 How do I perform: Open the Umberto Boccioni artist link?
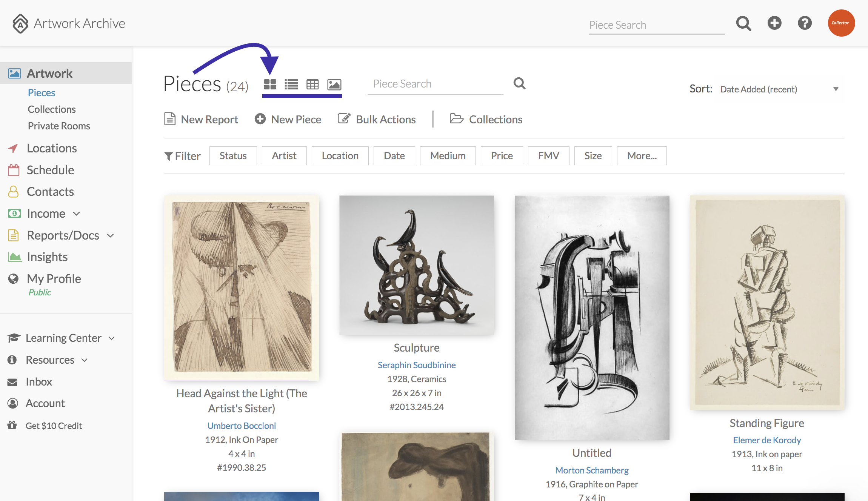pos(242,426)
